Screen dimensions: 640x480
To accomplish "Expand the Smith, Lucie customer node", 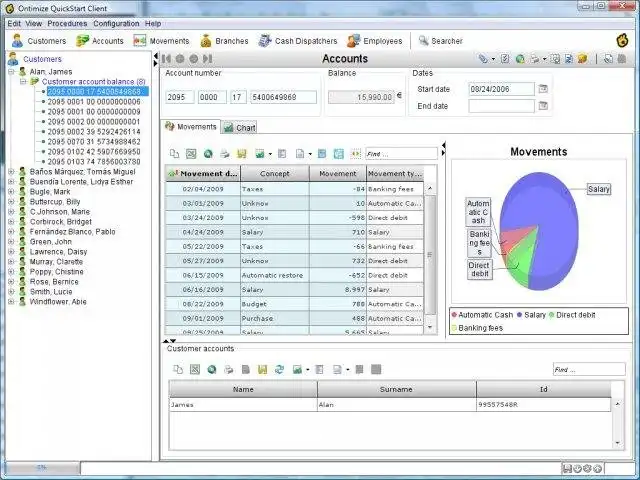I will [x=11, y=291].
